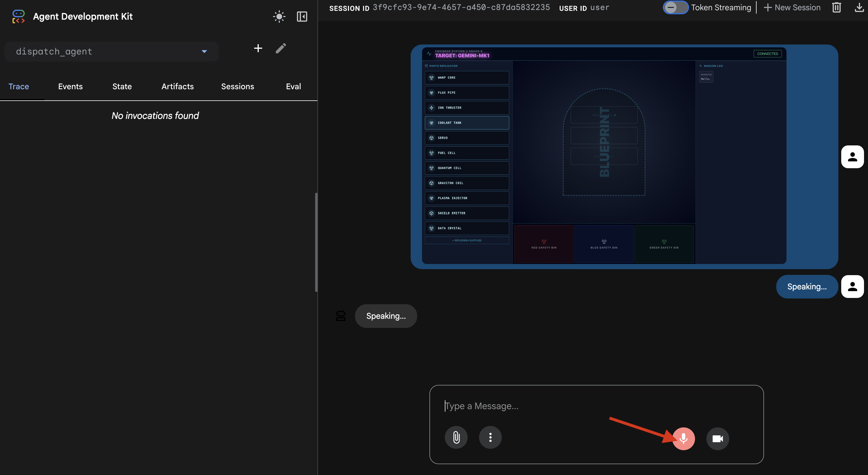Click the plus icon to create agent
Screen dimensions: 868x475
(x=258, y=48)
